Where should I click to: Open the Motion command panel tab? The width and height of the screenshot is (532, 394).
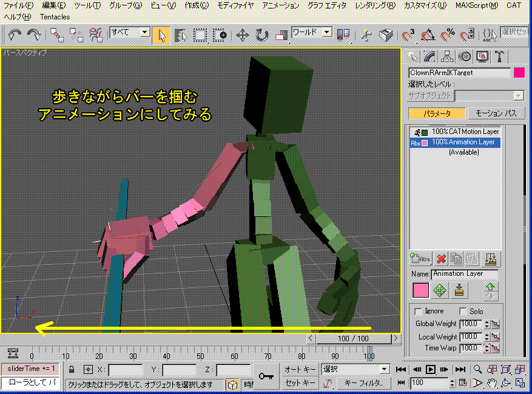(465, 56)
